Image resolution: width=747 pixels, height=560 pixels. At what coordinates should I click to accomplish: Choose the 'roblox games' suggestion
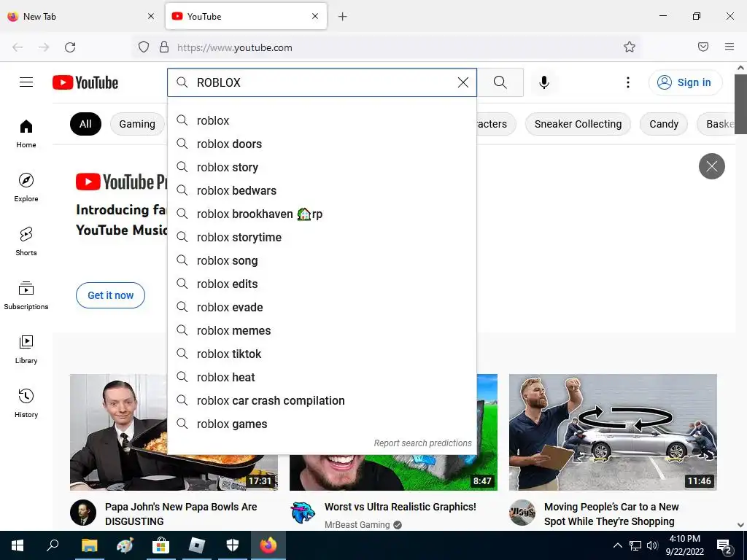(x=322, y=424)
